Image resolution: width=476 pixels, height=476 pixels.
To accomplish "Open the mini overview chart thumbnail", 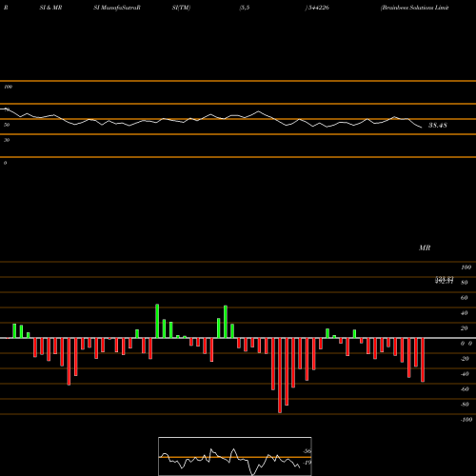I will coord(235,456).
